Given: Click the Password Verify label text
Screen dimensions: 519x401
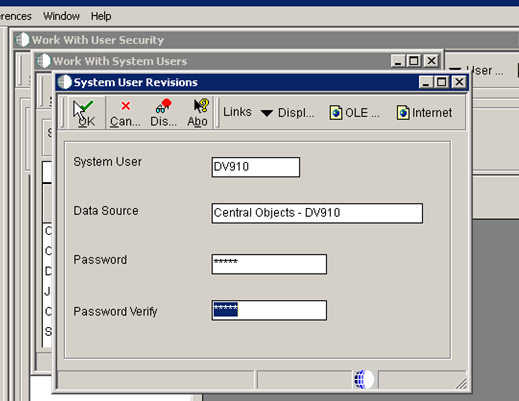Looking at the screenshot, I should point(115,312).
